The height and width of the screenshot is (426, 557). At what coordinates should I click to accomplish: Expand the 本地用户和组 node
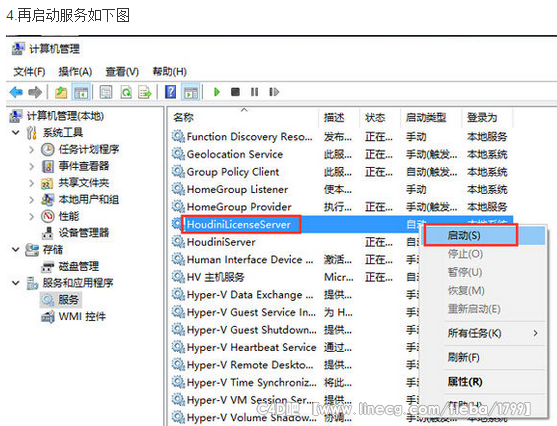point(32,200)
